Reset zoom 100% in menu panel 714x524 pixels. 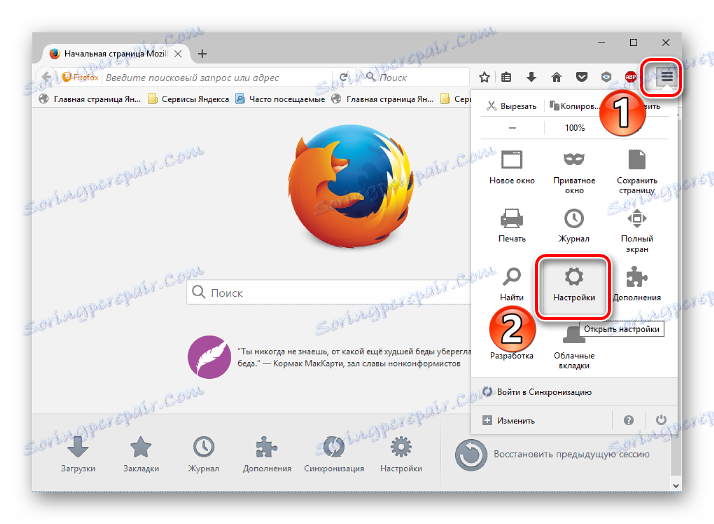[x=574, y=128]
